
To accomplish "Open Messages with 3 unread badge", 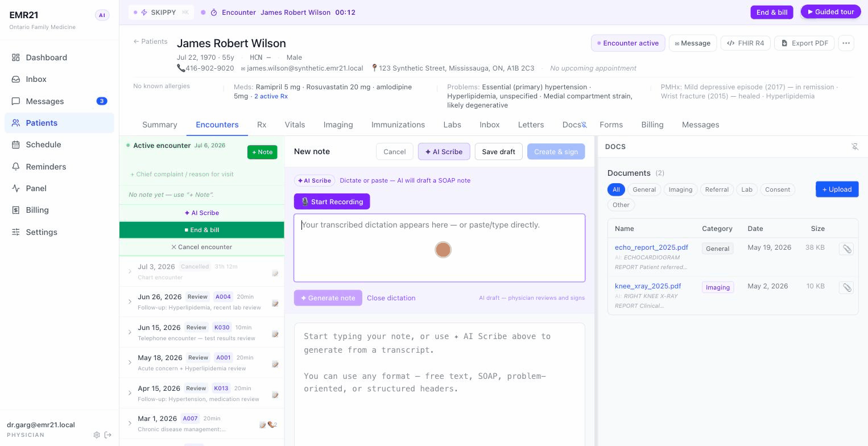I will (59, 101).
